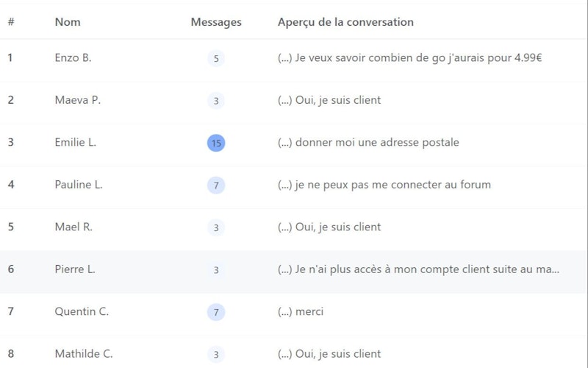Image resolution: width=588 pixels, height=368 pixels.
Task: Click Pauline L.'s 7 messages badge
Action: [x=216, y=185]
